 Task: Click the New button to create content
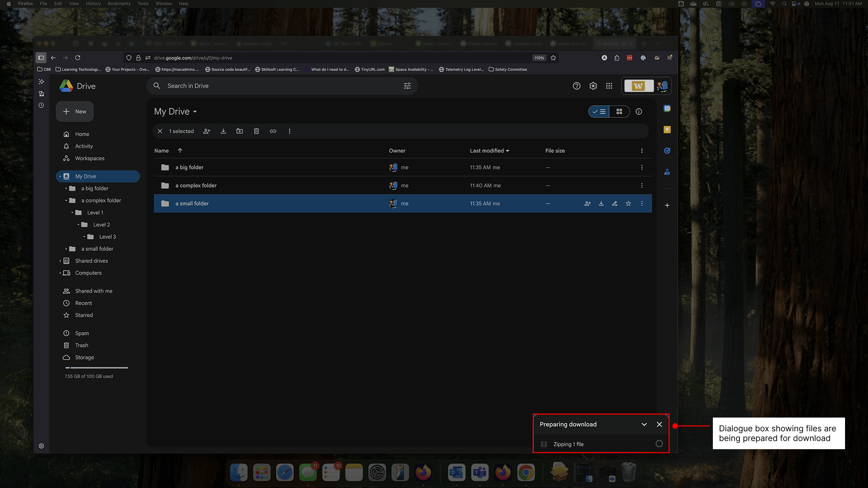click(x=75, y=111)
